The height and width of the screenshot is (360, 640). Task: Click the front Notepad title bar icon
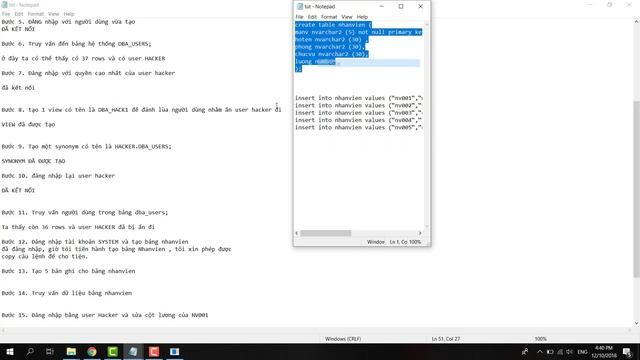(300, 7)
